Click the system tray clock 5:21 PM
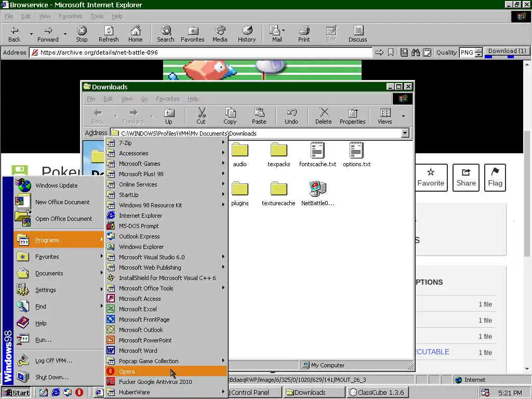532x399 pixels. point(510,393)
